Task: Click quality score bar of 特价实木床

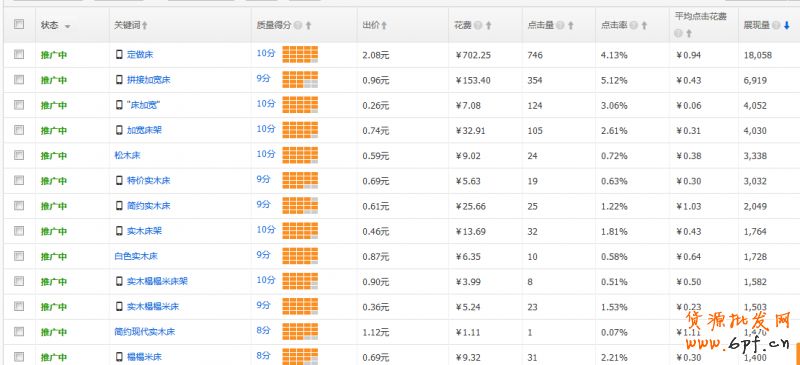Action: tap(300, 180)
